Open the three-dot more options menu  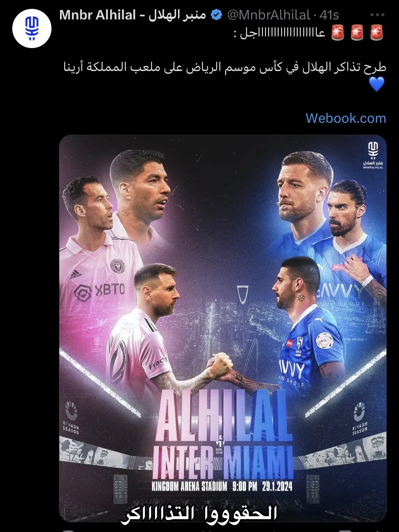click(377, 15)
